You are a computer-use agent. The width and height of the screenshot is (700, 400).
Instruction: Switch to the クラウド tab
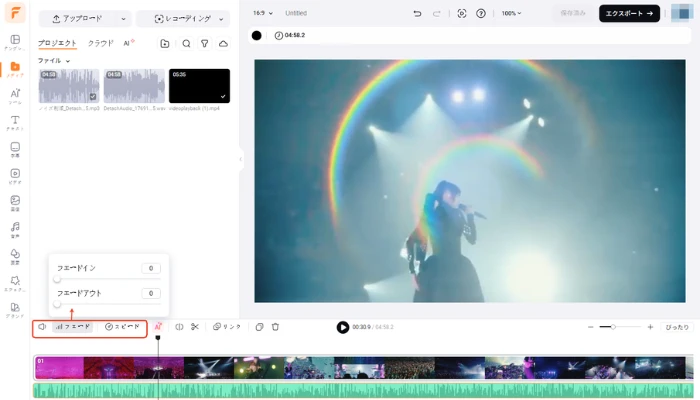(100, 43)
